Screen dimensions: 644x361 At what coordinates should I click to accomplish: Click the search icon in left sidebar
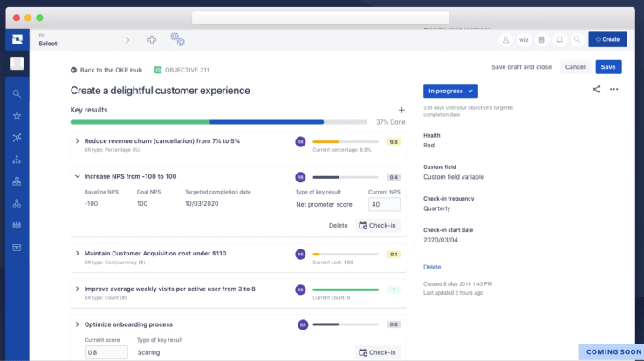point(17,93)
